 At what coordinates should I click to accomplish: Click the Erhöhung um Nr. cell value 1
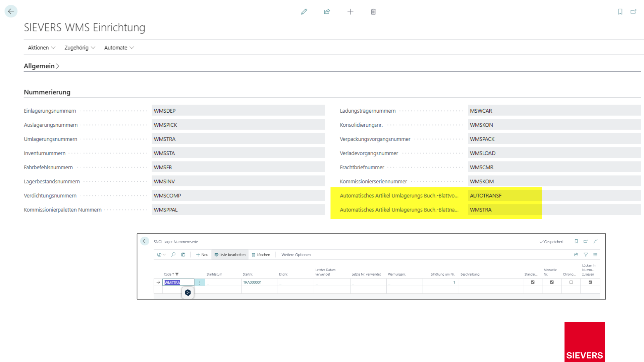pos(441,283)
